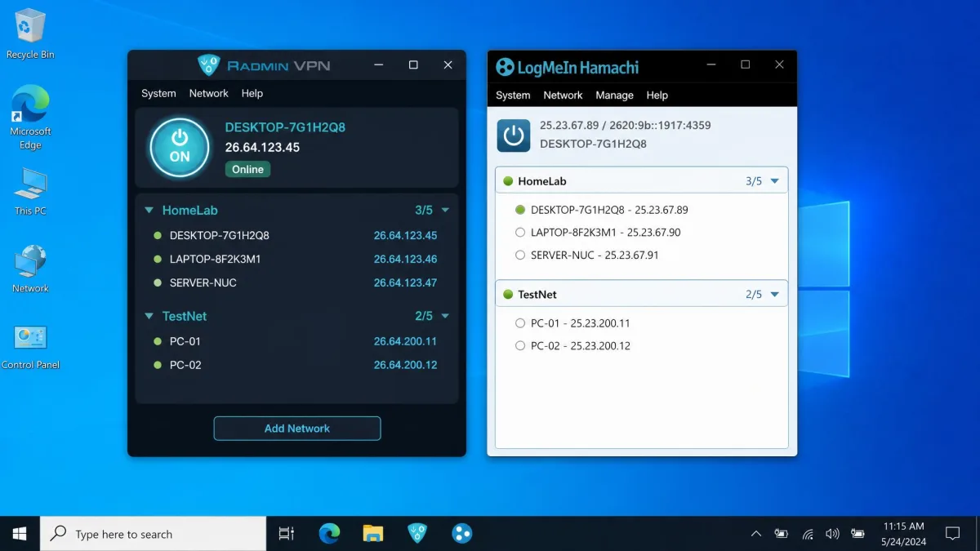This screenshot has width=980, height=551.
Task: Select 'LAPTOP-8F2K3M1 - 25.23.67.90' in Hamachi
Action: [x=605, y=233]
